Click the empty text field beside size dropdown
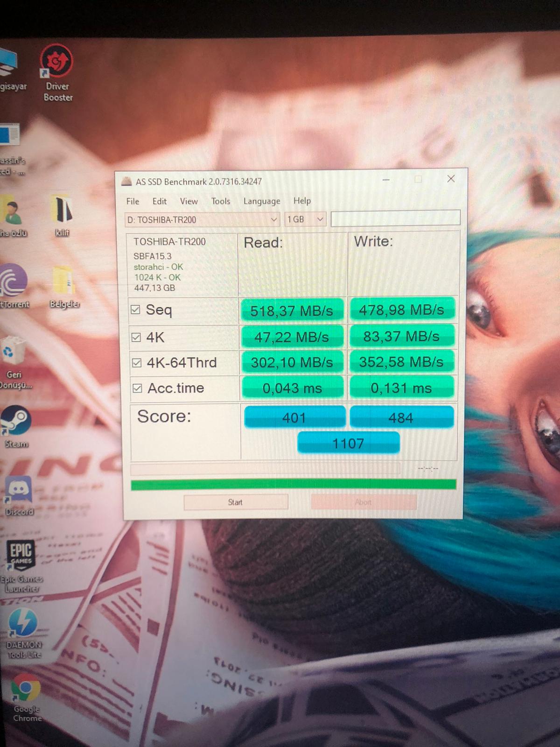 [395, 218]
